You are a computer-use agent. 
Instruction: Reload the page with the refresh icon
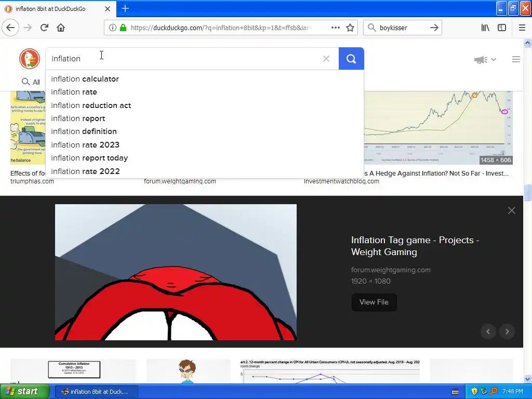click(x=44, y=28)
